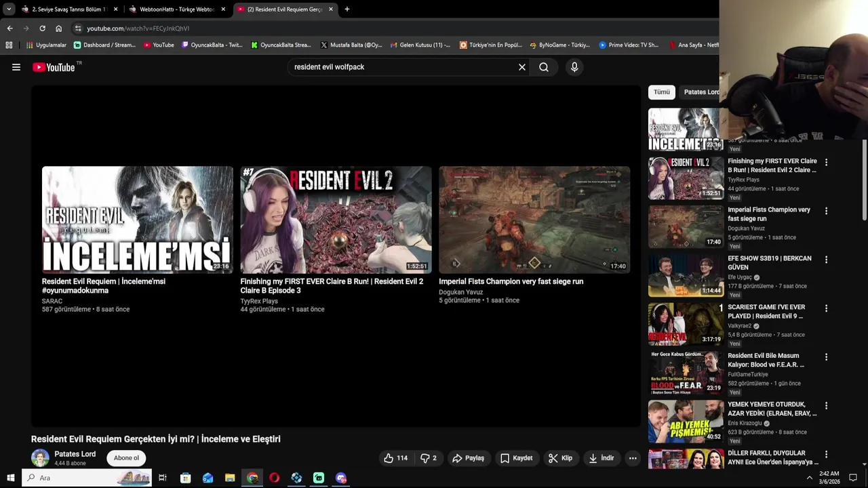Image resolution: width=868 pixels, height=488 pixels.
Task: Open the Gelen Kutusu Gmail bookmark
Action: point(420,45)
